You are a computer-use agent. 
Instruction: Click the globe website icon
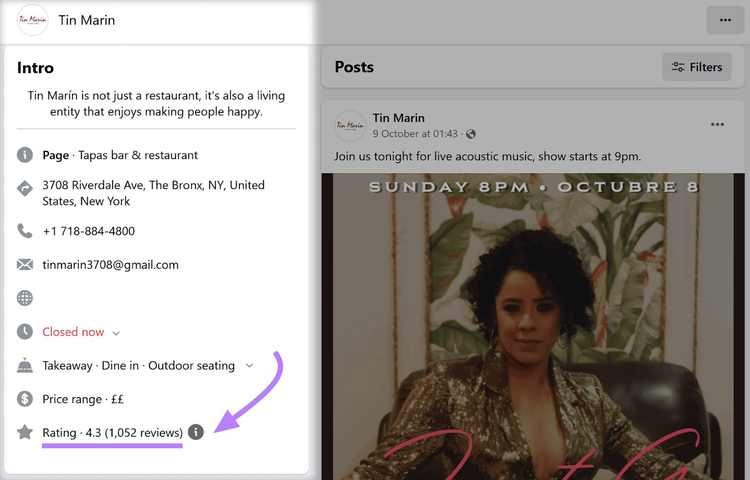25,298
